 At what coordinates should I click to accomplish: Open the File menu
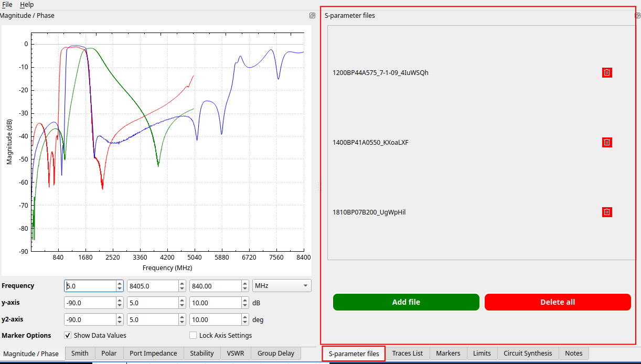pos(7,5)
